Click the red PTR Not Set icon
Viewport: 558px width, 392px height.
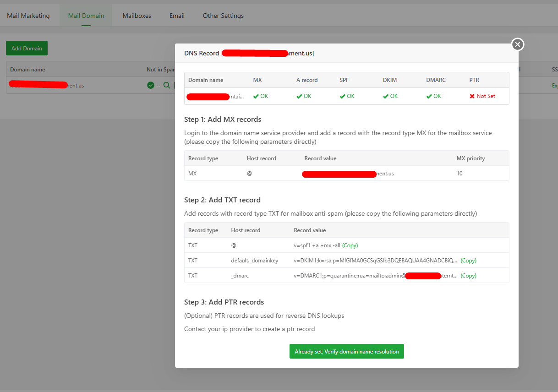[x=472, y=96]
